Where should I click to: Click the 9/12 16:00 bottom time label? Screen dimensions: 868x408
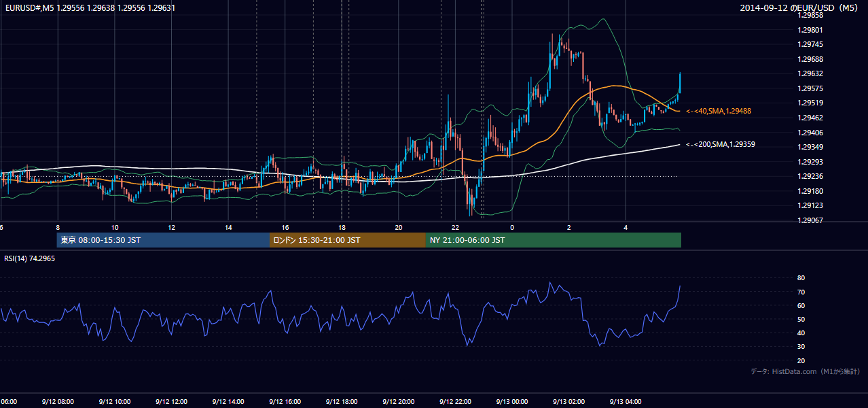285,402
